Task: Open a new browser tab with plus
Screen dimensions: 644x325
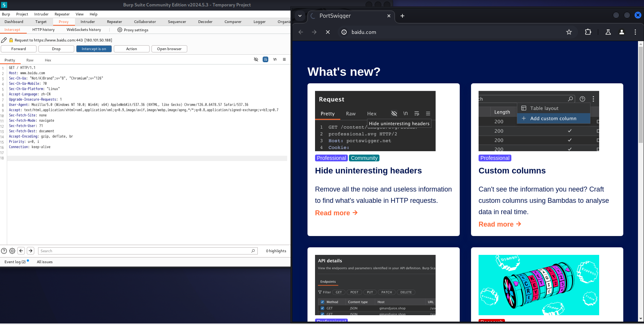Action: click(x=402, y=16)
